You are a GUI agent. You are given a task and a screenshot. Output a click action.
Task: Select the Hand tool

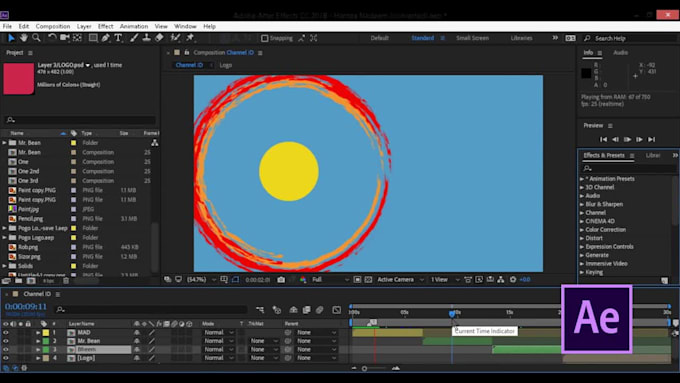[x=24, y=38]
